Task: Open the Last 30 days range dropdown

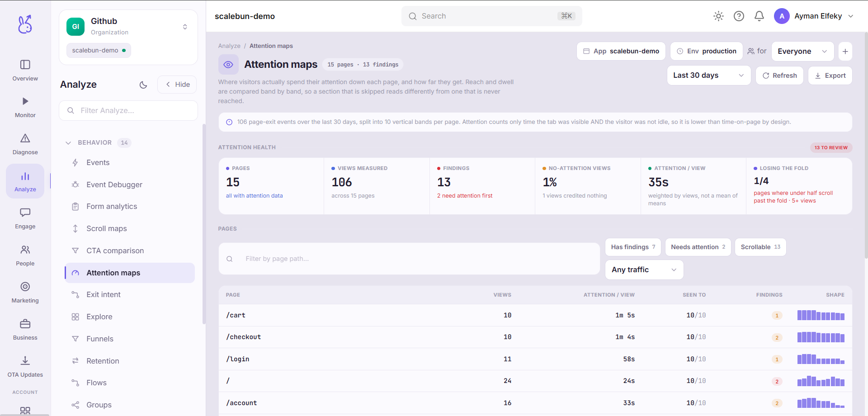Action: pos(708,76)
